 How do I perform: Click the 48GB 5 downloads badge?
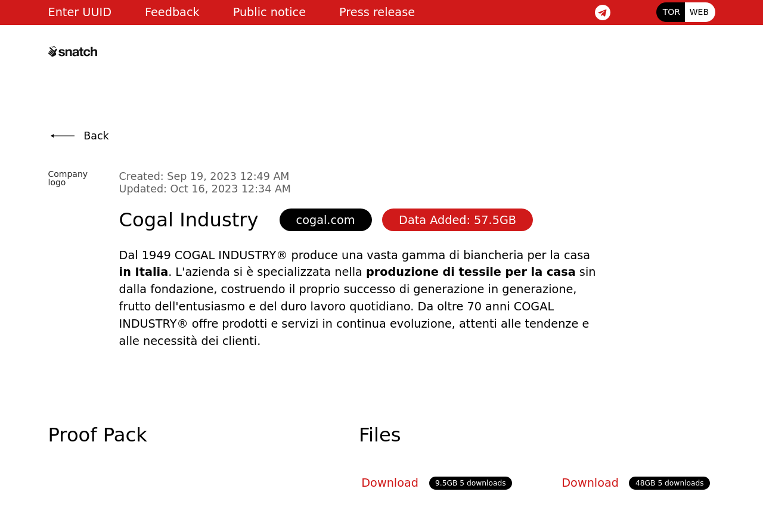click(669, 483)
